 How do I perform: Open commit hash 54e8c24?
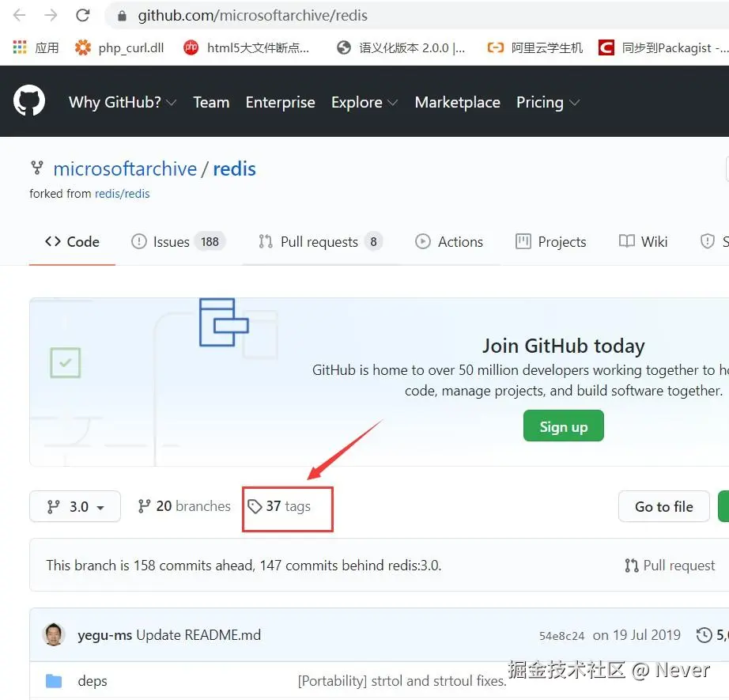coord(561,636)
